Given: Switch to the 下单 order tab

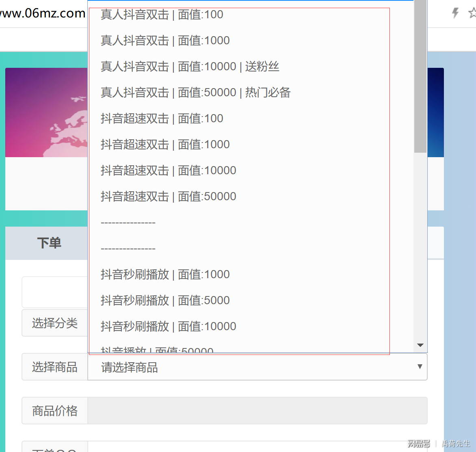Looking at the screenshot, I should 50,243.
